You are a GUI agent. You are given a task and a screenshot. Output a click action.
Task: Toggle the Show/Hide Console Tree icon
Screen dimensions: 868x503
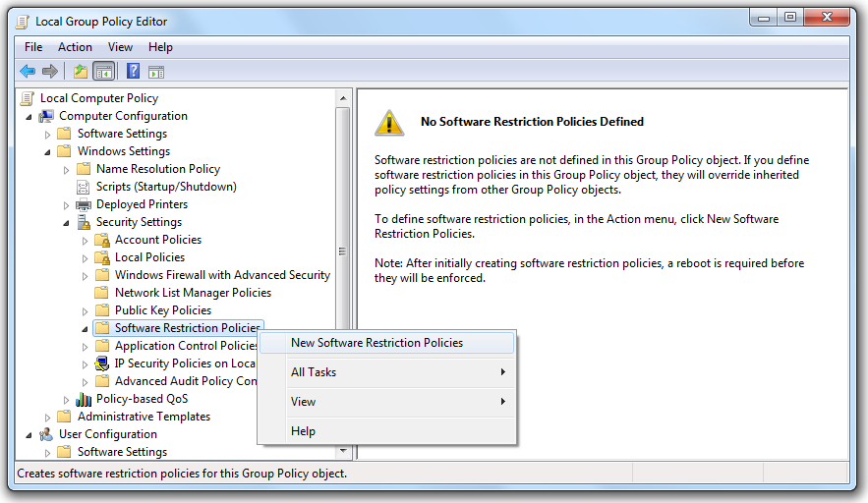tap(103, 72)
